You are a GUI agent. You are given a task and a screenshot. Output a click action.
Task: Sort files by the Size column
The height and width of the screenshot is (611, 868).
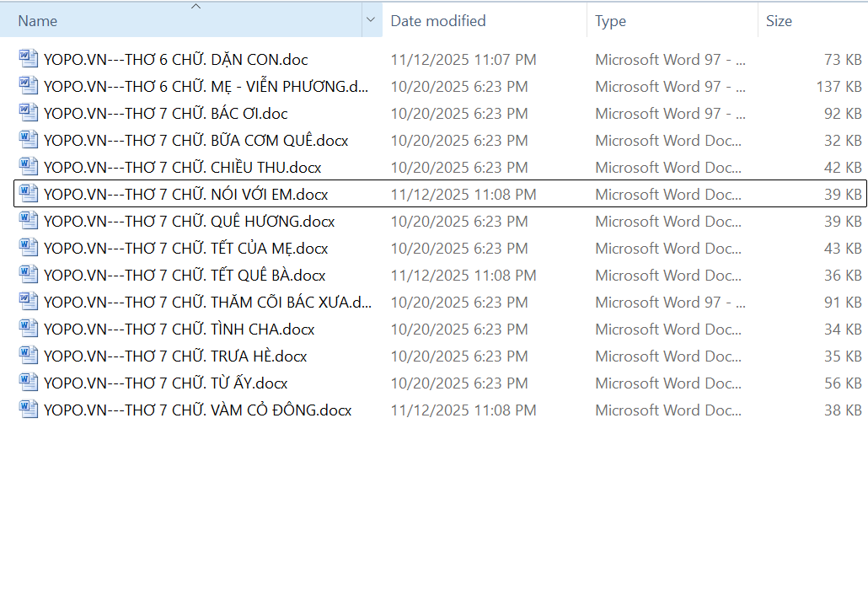click(x=779, y=21)
